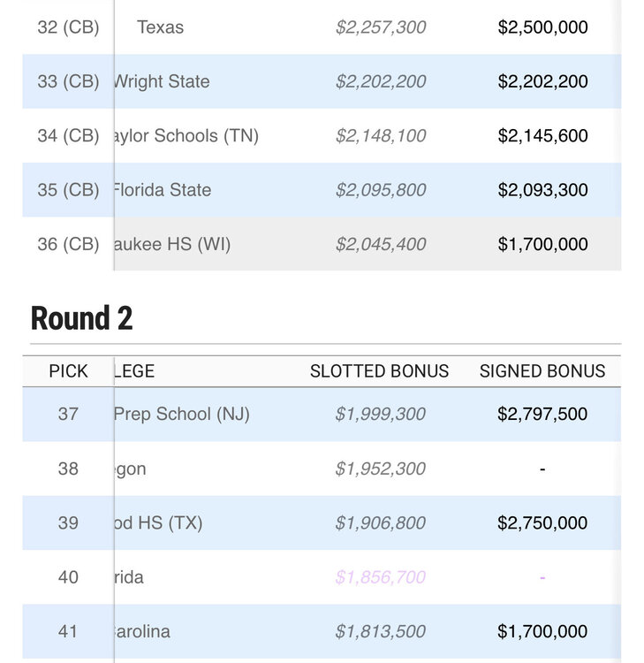Select the Round 2 heading
Image resolution: width=644 pixels, height=663 pixels.
click(x=81, y=318)
